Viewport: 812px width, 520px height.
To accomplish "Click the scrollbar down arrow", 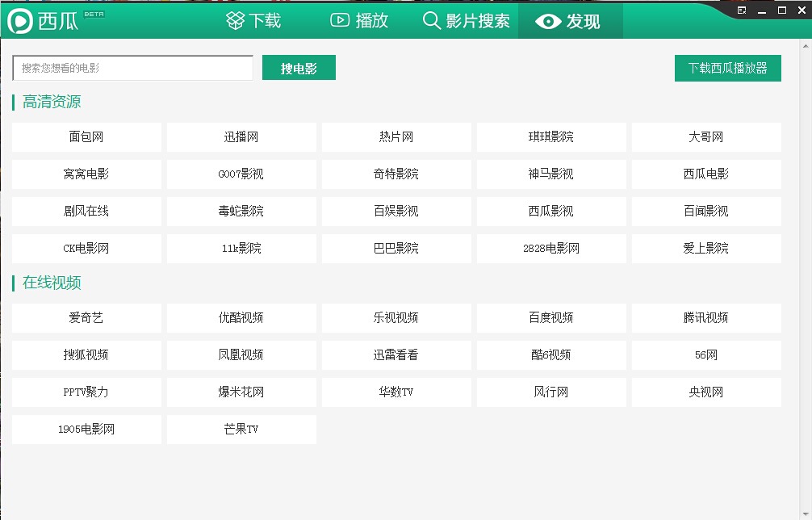I will pyautogui.click(x=806, y=514).
